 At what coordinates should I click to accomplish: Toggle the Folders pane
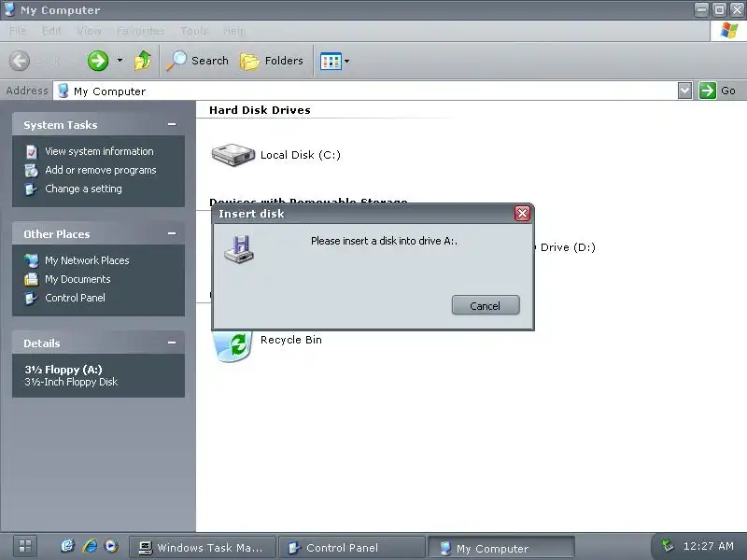(x=272, y=61)
